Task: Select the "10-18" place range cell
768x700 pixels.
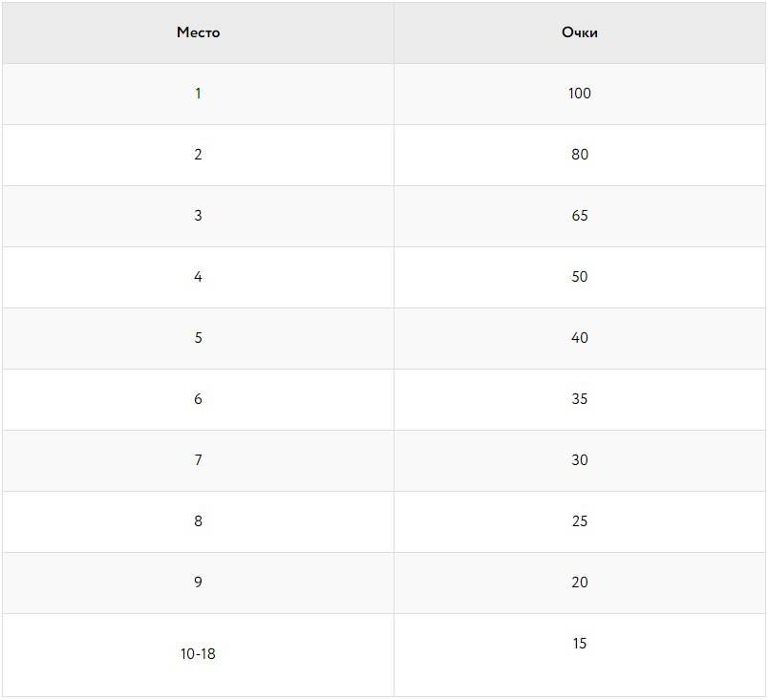Action: 198,654
